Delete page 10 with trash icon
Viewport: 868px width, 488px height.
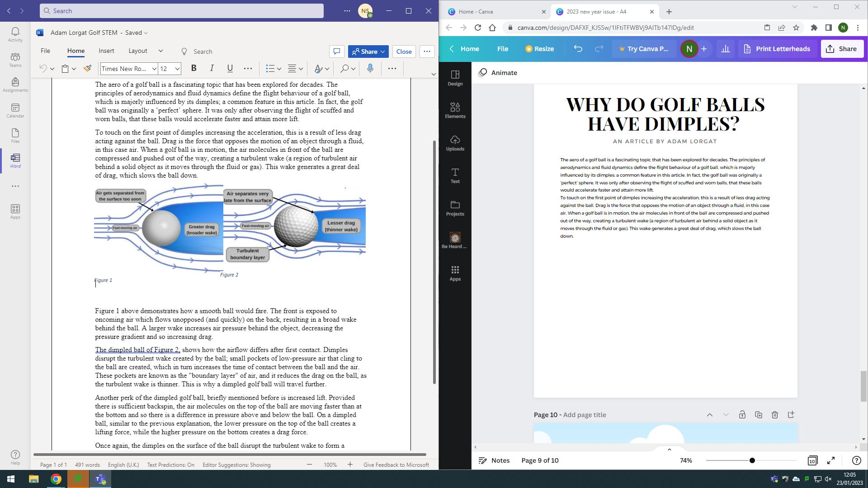point(774,415)
